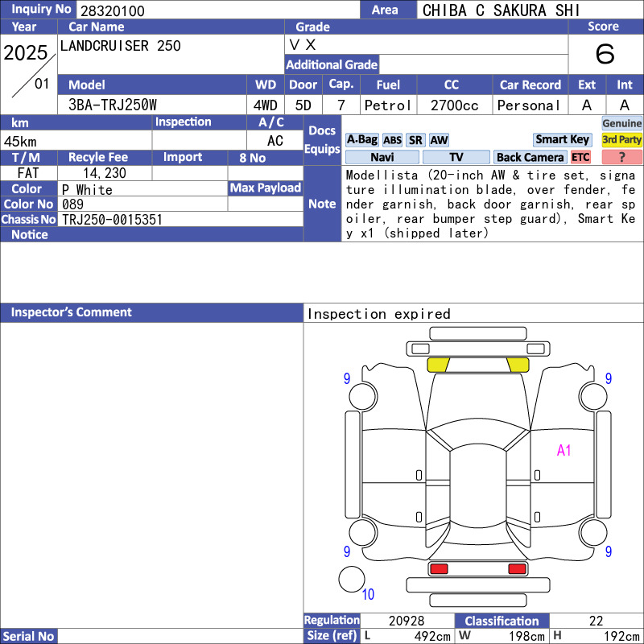Select the Chassis No TRJ250-0015351 field
This screenshot has width=644, height=644.
coord(180,219)
